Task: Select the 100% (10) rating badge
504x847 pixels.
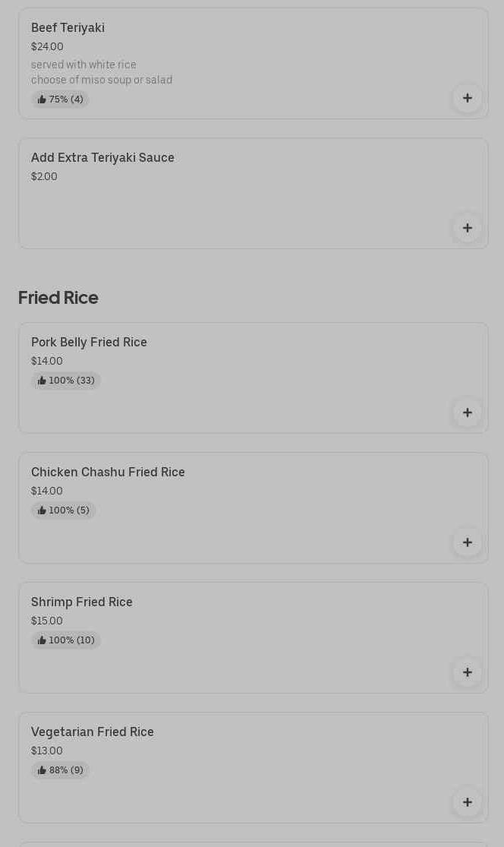Action: pyautogui.click(x=66, y=640)
